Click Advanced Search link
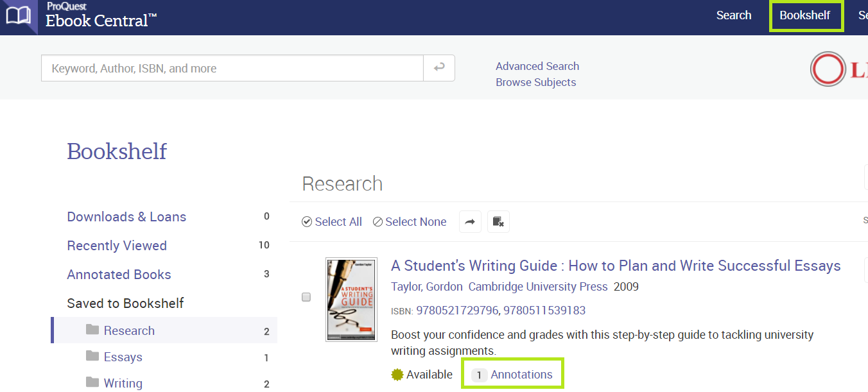This screenshot has height=392, width=868. point(537,66)
